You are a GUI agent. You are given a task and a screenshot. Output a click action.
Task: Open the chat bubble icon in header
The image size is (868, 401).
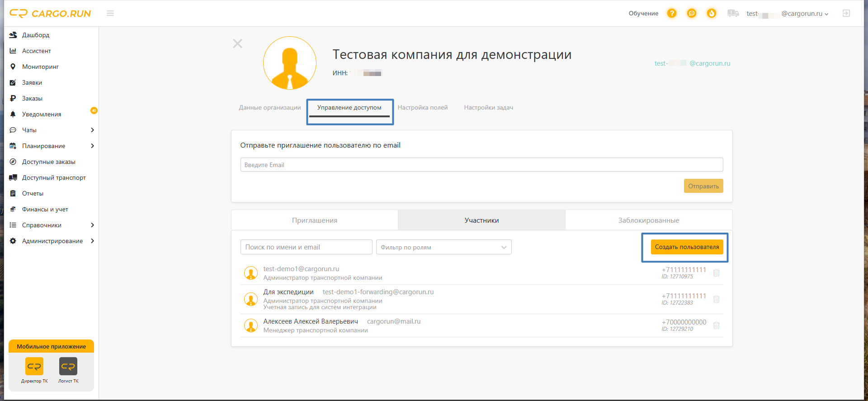tap(692, 14)
